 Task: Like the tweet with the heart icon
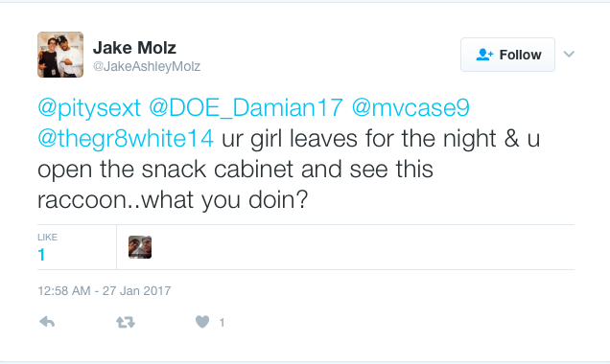click(x=202, y=322)
